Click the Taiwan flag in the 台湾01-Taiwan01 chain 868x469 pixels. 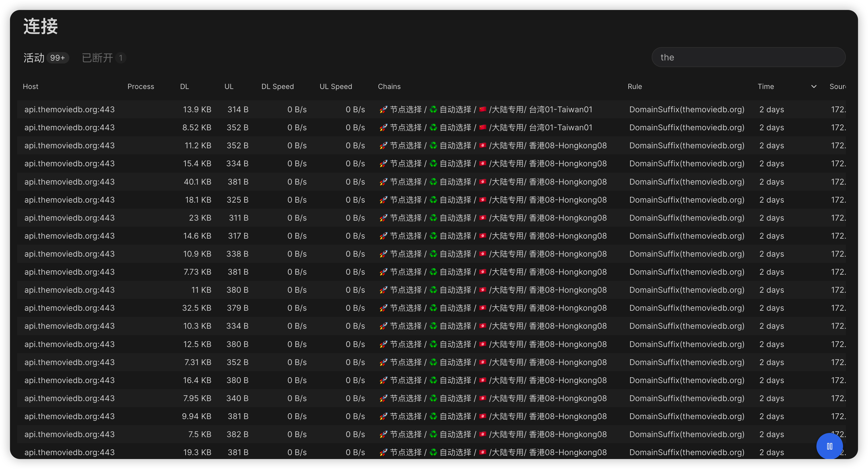coord(483,109)
